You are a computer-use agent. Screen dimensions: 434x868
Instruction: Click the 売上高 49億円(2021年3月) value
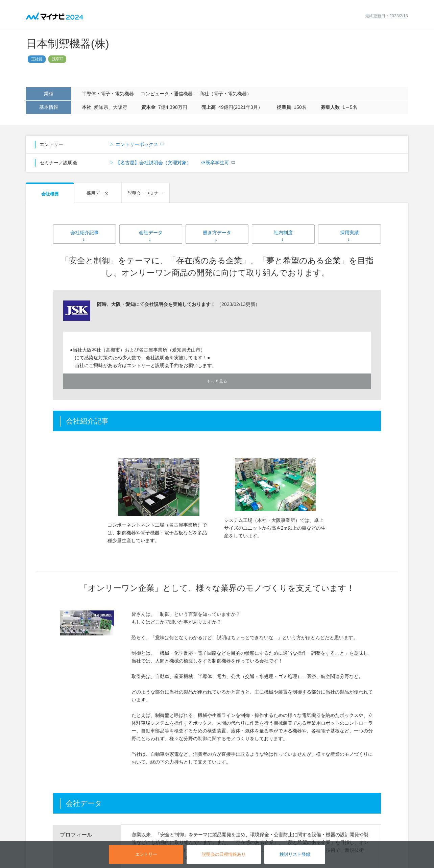point(232,107)
